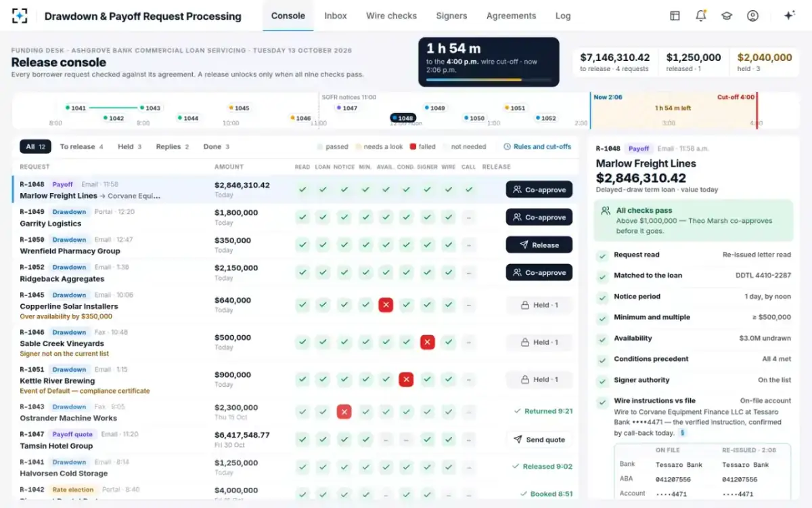Open Rules and cut-offs link
Screen dimensions: 812x508
tap(537, 146)
